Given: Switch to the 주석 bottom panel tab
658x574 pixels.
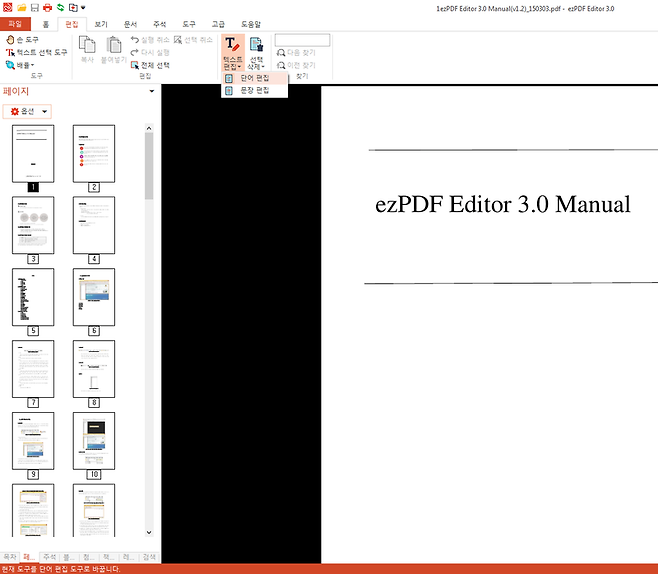Looking at the screenshot, I should point(49,557).
